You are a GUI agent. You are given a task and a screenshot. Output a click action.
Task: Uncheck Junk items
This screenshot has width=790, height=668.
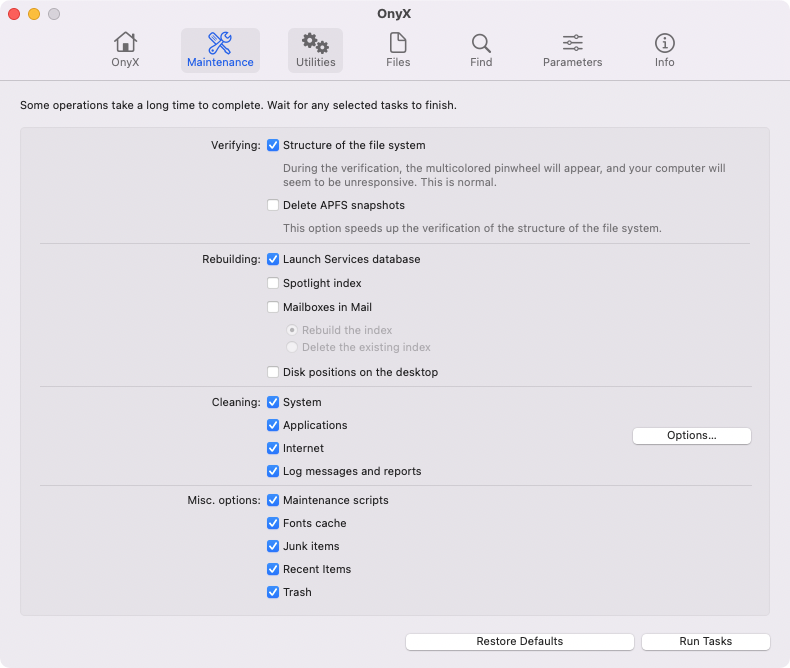click(273, 546)
